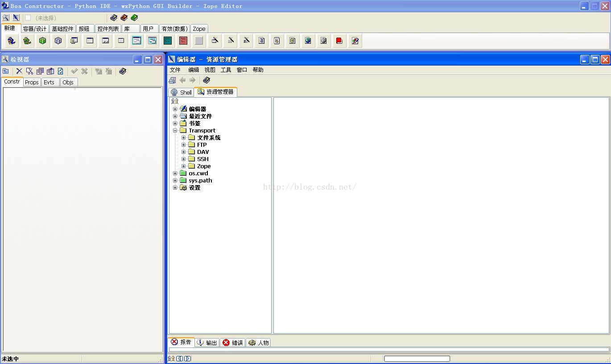Choose the red book palette icon
Viewport: 611px width, 364px height.
pos(339,41)
